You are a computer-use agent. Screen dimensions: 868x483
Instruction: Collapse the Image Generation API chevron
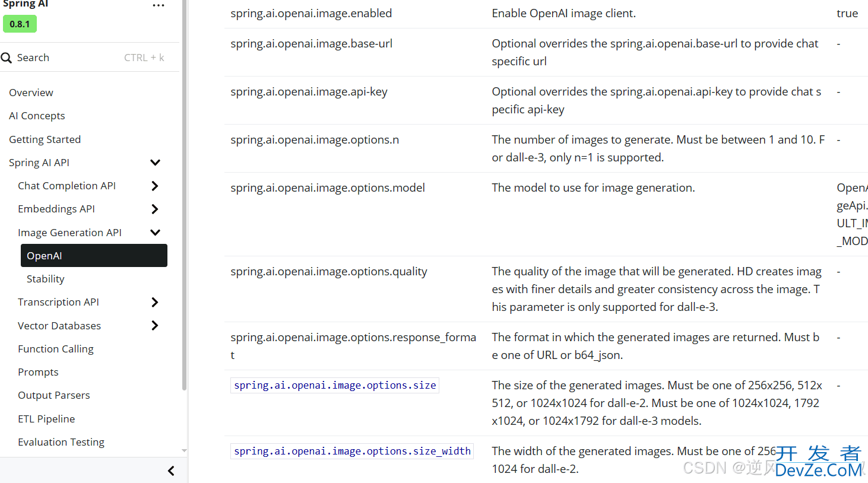(156, 233)
